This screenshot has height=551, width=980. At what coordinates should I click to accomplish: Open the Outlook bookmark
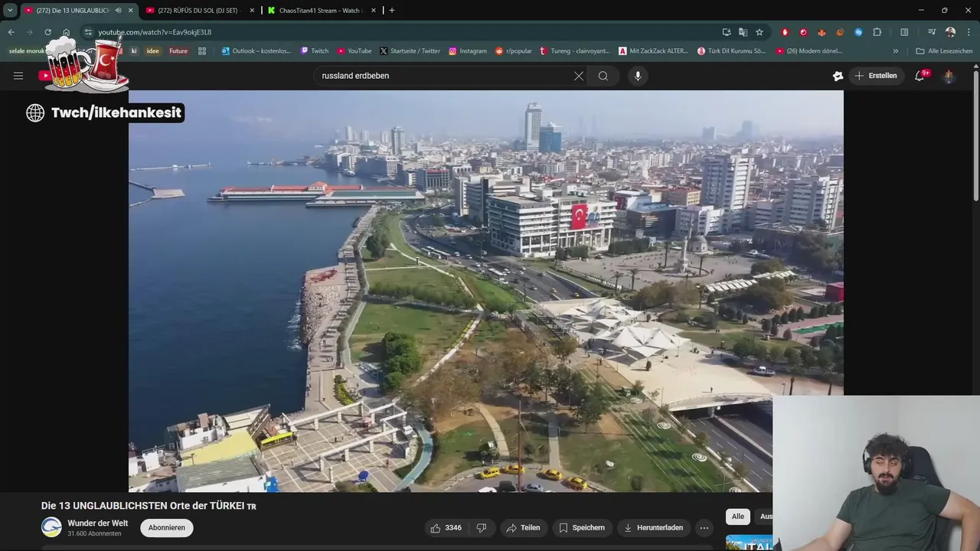256,51
